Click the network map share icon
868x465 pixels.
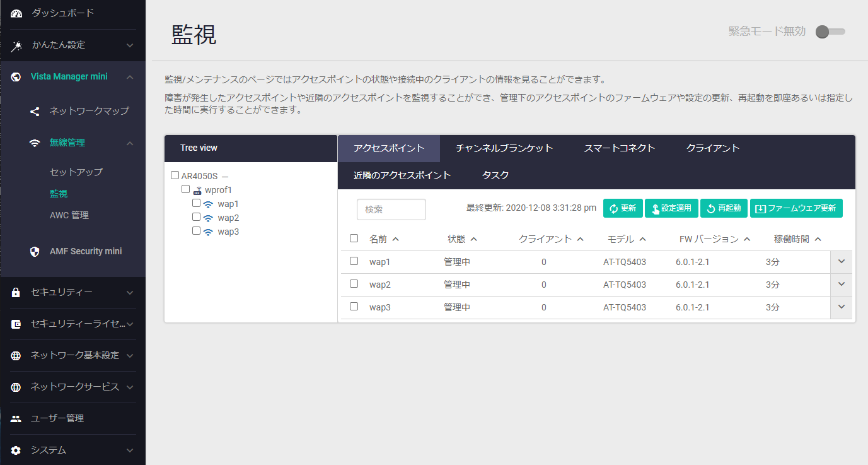tap(35, 111)
